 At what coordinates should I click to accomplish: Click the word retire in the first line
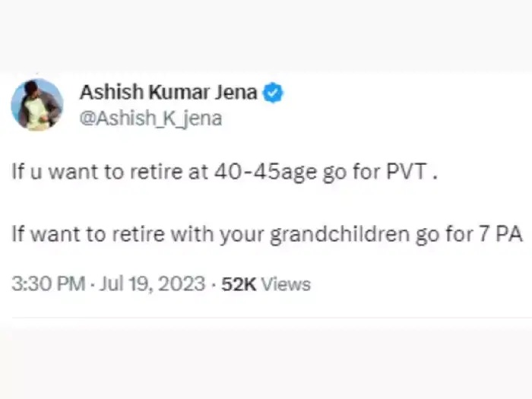[158, 172]
